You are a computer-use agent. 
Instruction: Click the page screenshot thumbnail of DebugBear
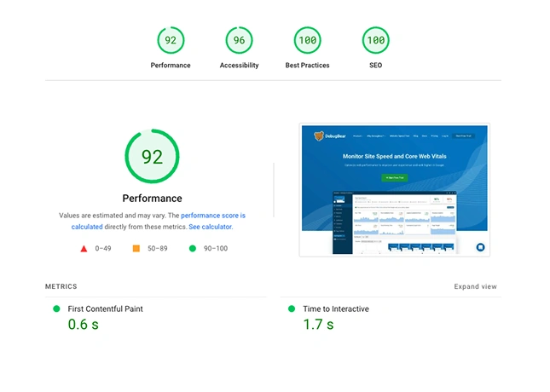(394, 190)
